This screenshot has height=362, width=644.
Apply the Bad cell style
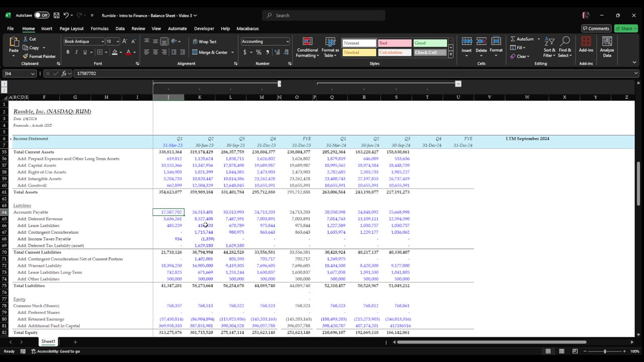pos(395,43)
